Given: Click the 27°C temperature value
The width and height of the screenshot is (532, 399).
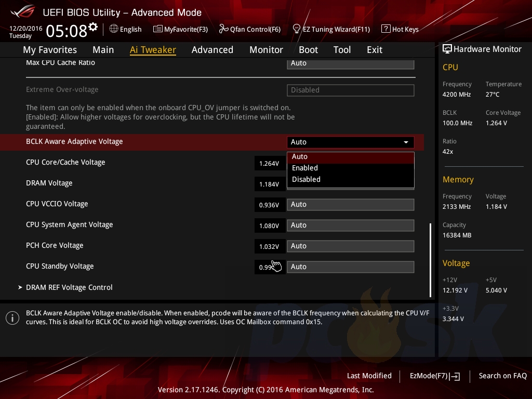Looking at the screenshot, I should [x=493, y=95].
